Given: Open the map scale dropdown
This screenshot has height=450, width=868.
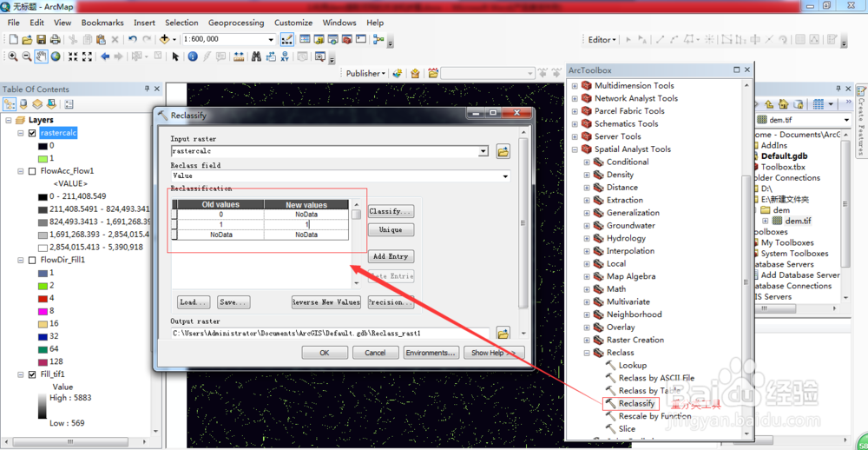Looking at the screenshot, I should 271,40.
